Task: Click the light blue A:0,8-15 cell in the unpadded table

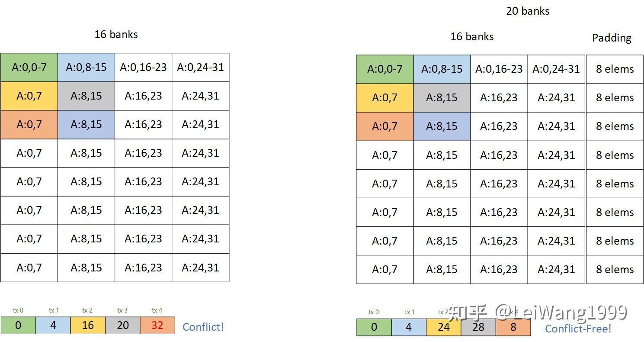Action: (87, 68)
